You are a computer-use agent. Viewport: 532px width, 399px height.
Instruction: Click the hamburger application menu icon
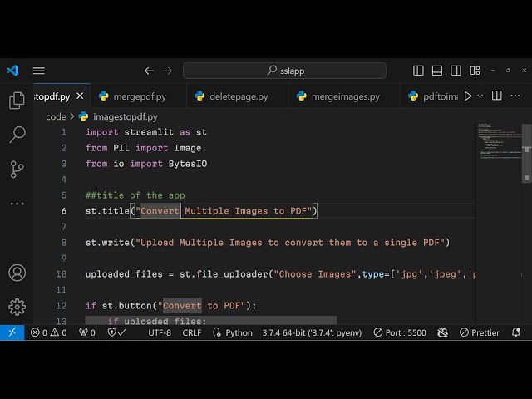[x=38, y=71]
